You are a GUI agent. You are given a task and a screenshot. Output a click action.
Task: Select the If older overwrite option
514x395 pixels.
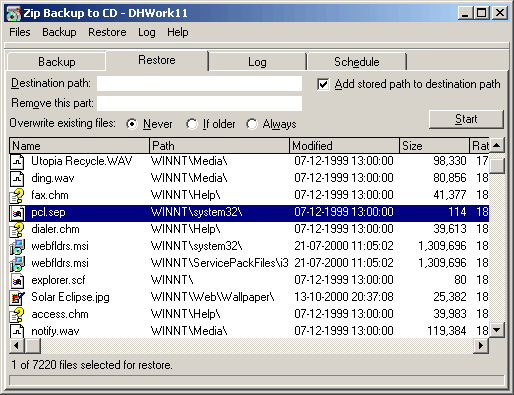click(x=192, y=124)
